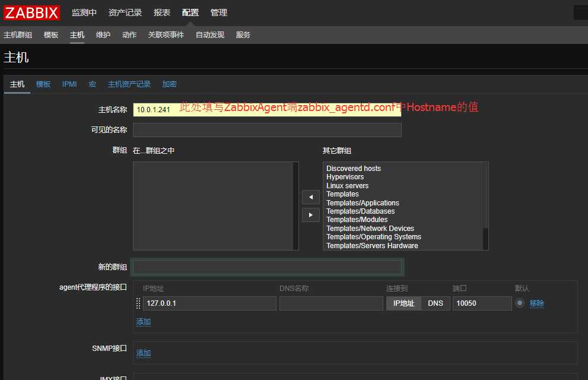Open the 管理 menu
The image size is (588, 380).
(x=218, y=12)
